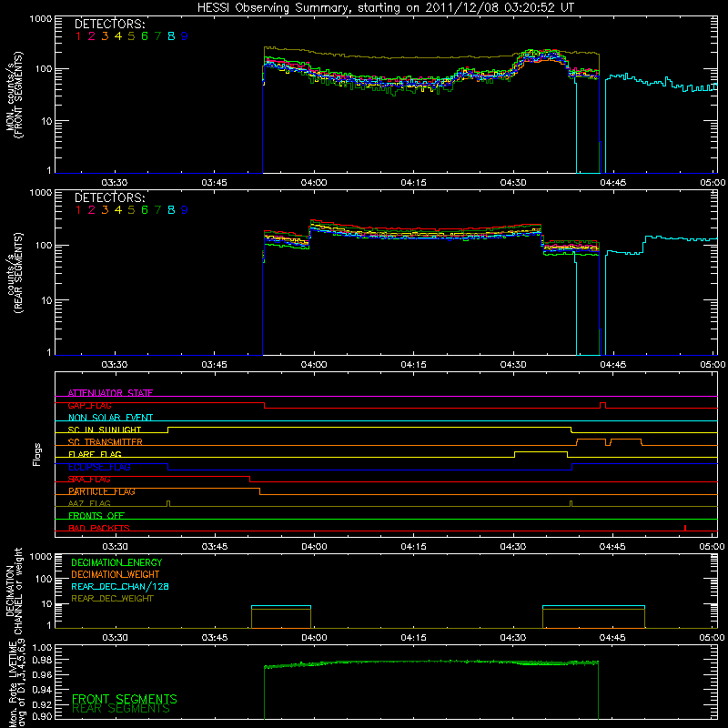Select blue detector 9 in front segments legend

tap(185, 36)
